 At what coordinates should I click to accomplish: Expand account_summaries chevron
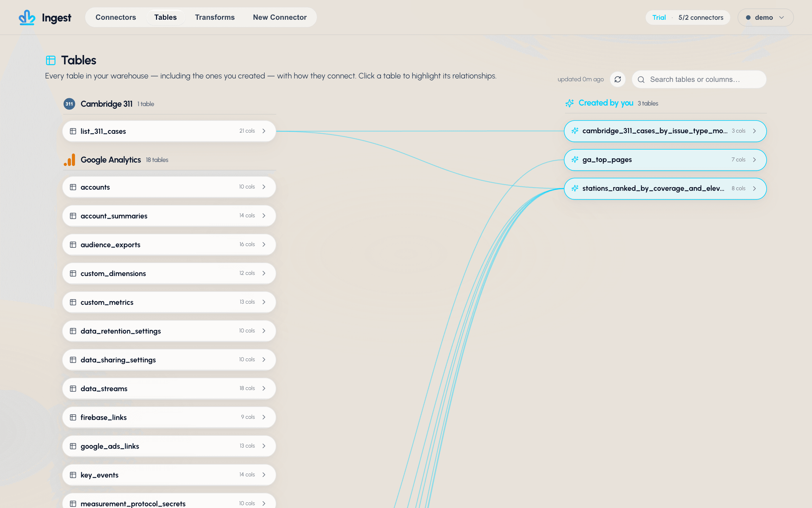pos(264,216)
